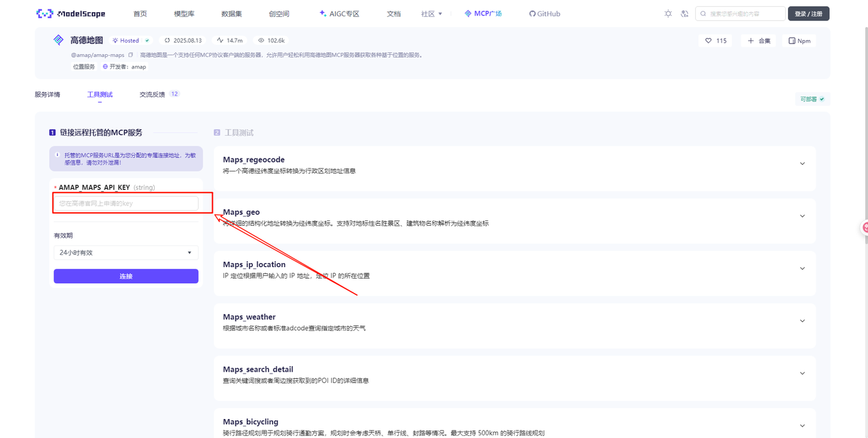Screen dimensions: 868x438
Task: Toggle the light/dark theme sun icon
Action: (x=668, y=14)
